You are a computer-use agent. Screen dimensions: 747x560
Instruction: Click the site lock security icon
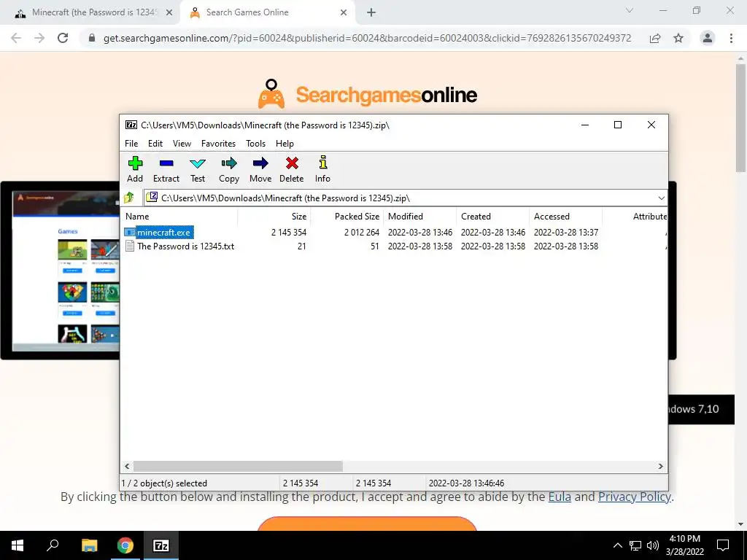point(92,38)
